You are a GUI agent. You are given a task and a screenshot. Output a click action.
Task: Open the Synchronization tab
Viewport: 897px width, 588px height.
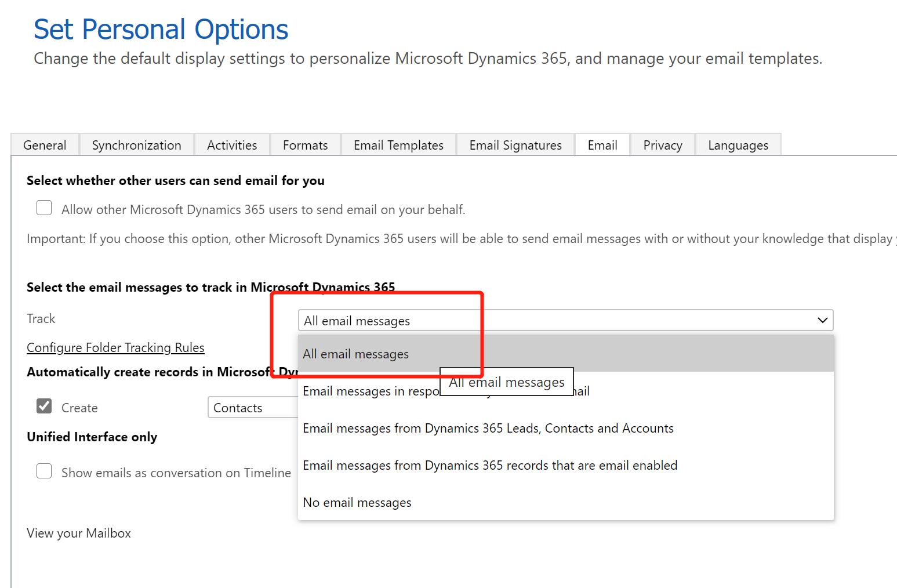[x=137, y=145]
